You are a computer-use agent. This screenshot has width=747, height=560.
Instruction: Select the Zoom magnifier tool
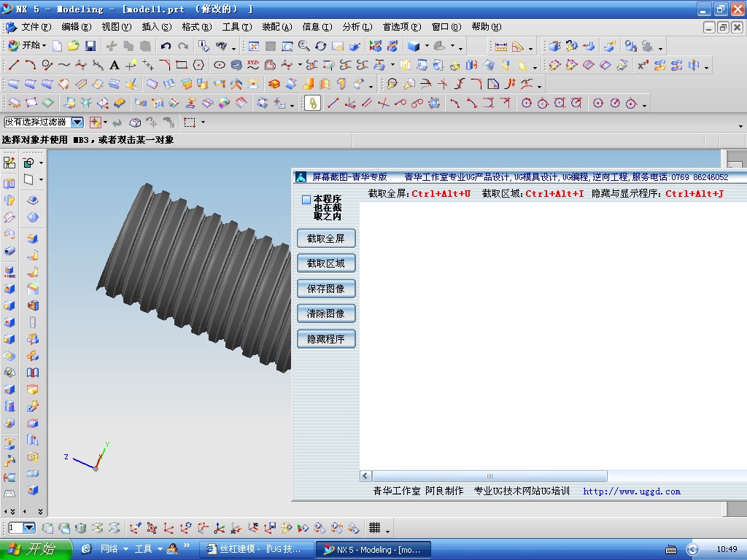(x=303, y=46)
